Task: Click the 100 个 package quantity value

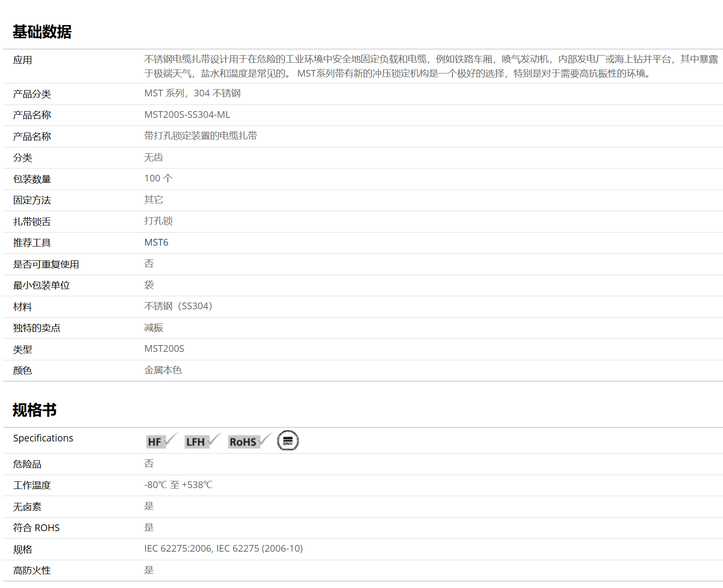Action: [x=158, y=178]
